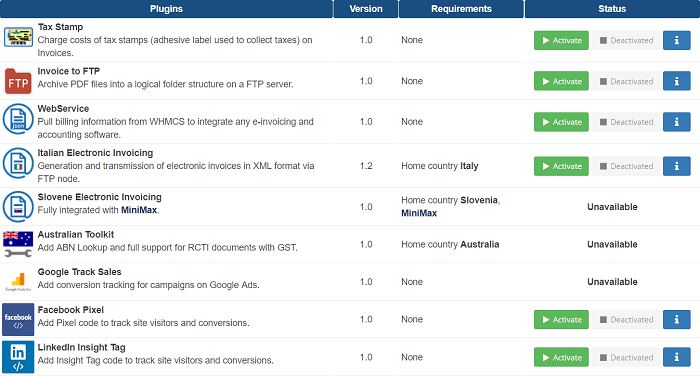This screenshot has height=376, width=700.
Task: Click the Facebook Pixel icon
Action: [18, 320]
